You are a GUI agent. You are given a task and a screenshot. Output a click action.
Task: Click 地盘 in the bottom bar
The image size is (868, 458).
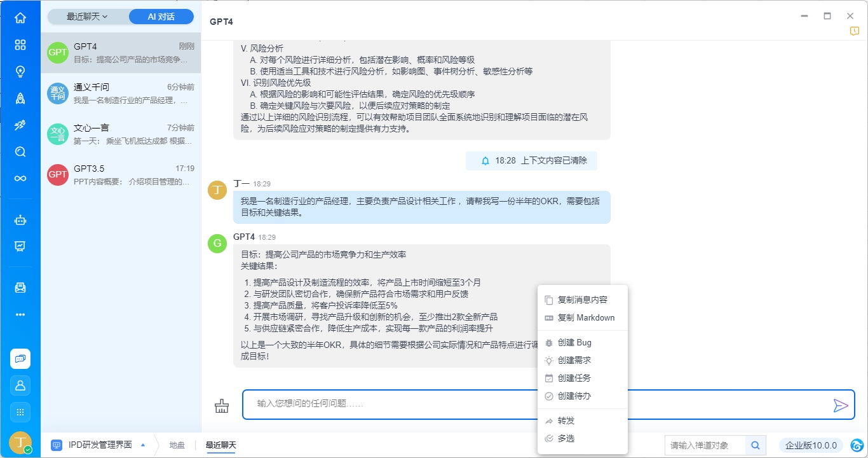pyautogui.click(x=177, y=445)
